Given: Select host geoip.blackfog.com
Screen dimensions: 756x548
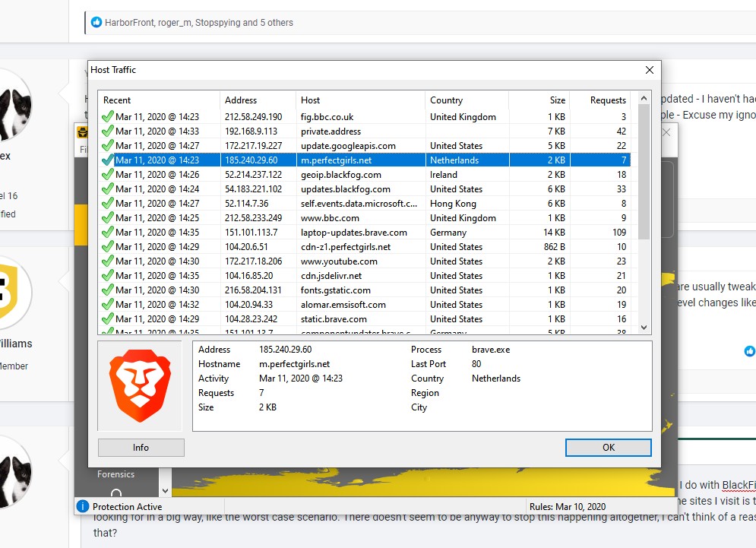Looking at the screenshot, I should tap(341, 175).
